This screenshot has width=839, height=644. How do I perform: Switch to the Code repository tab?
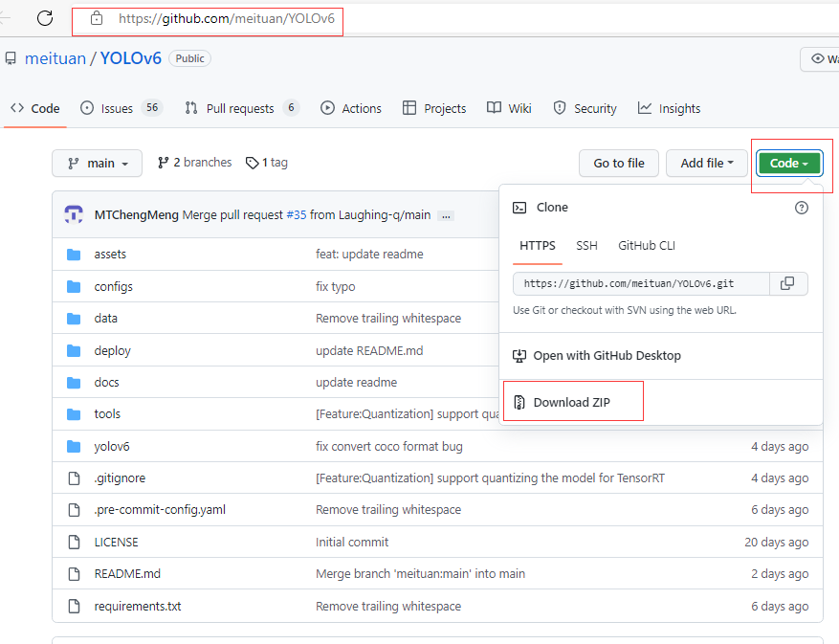pos(34,109)
